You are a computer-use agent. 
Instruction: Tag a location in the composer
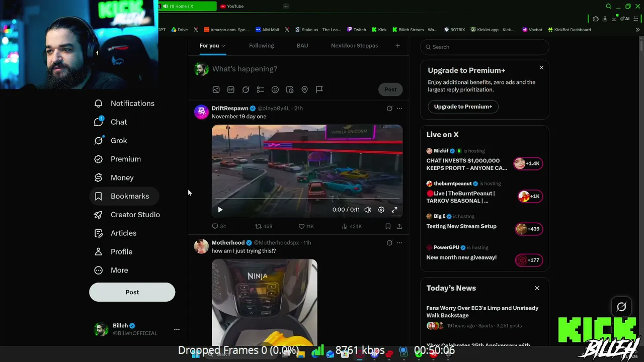click(304, 89)
